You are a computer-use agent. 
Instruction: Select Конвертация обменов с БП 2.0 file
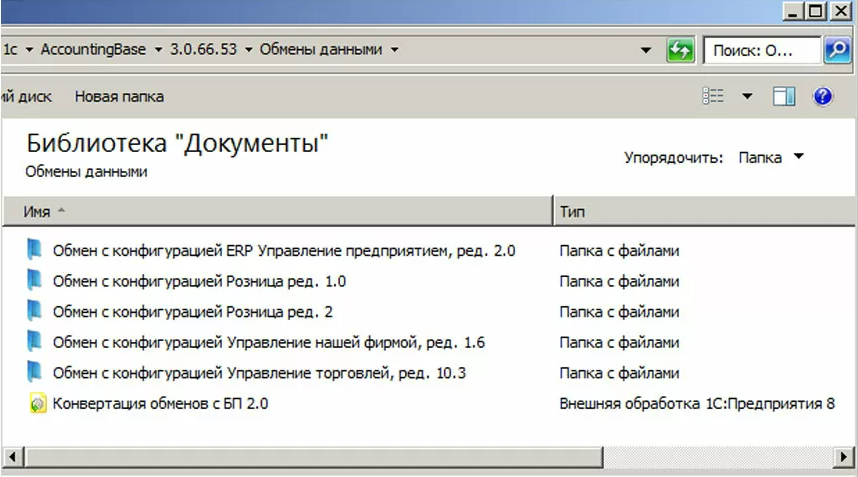[160, 404]
